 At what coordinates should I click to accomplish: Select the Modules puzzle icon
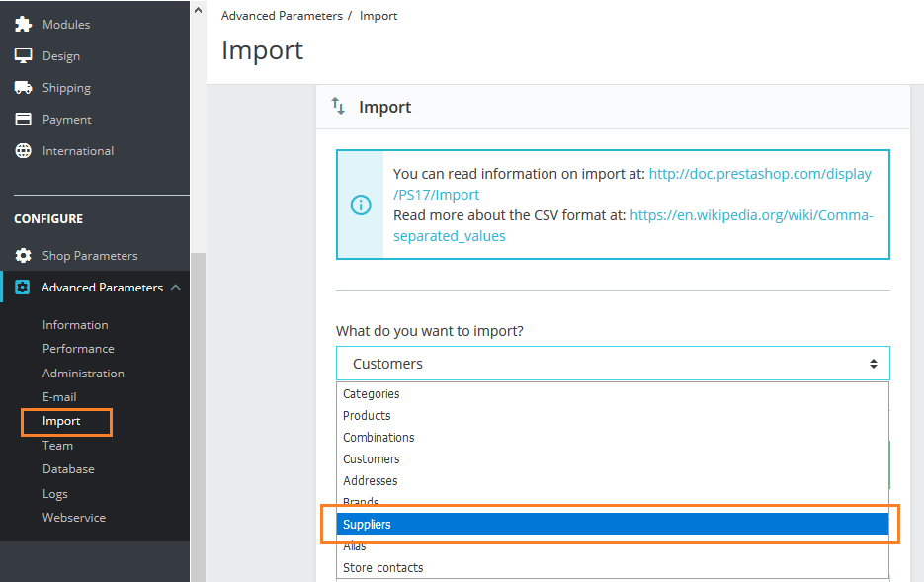tap(25, 24)
